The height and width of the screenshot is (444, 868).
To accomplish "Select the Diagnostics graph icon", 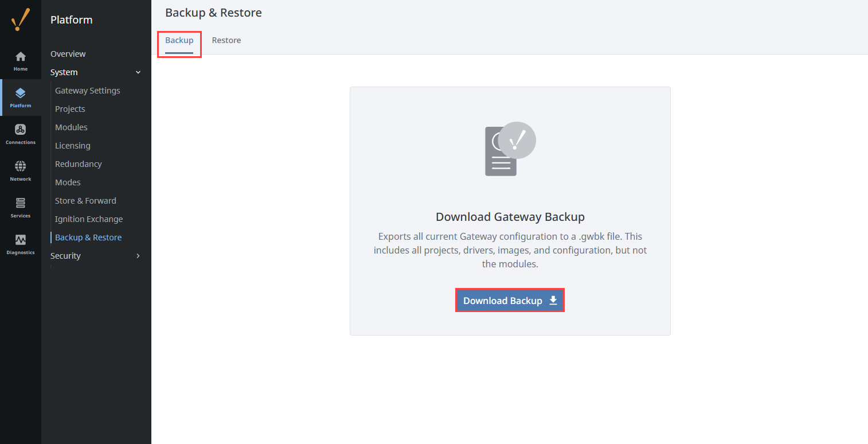I will pyautogui.click(x=21, y=240).
